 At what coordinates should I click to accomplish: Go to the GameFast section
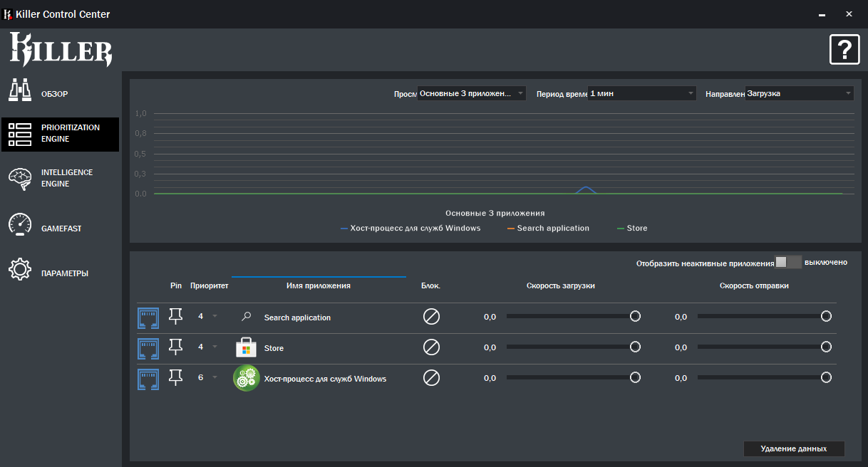click(x=60, y=224)
